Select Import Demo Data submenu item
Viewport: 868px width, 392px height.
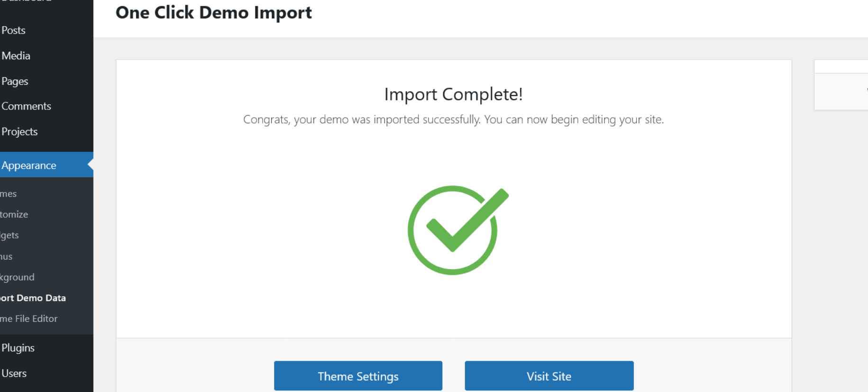(33, 298)
